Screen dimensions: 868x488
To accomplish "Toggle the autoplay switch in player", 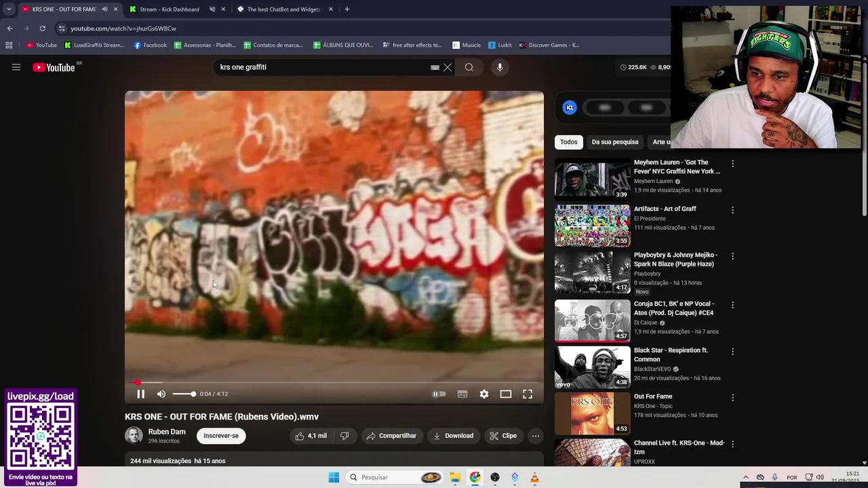I will [x=439, y=394].
